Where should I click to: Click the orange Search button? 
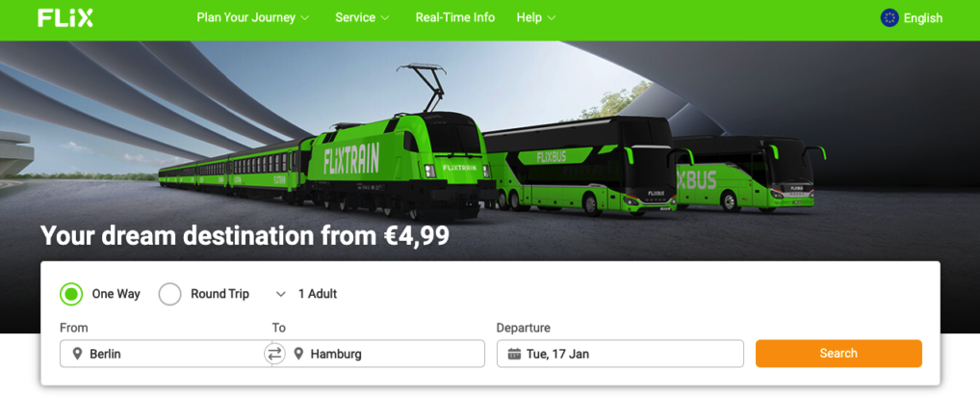tap(838, 354)
